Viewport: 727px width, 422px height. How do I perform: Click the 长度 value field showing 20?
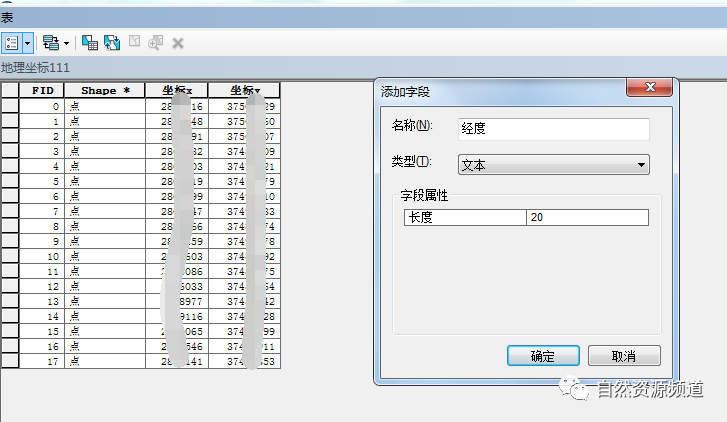tap(587, 217)
